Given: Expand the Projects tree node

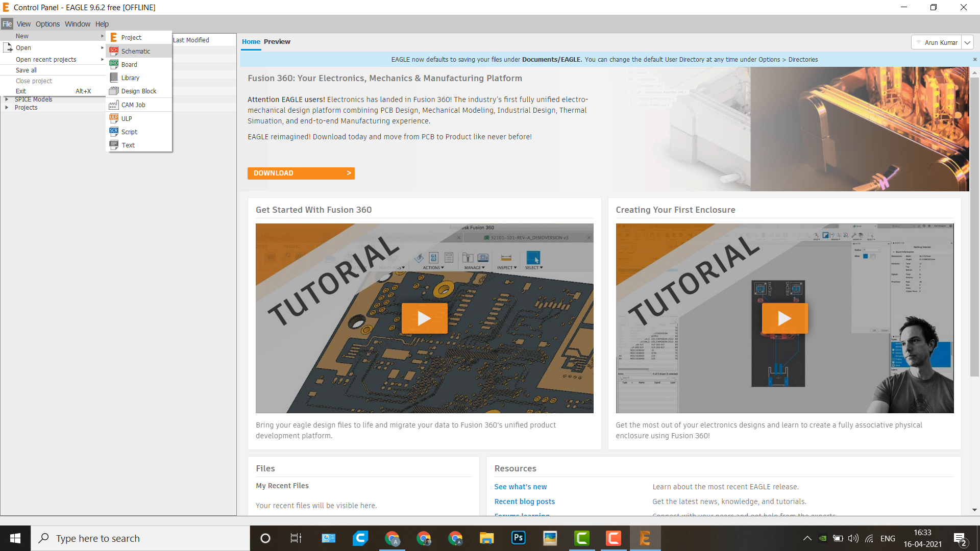Looking at the screenshot, I should tap(7, 108).
